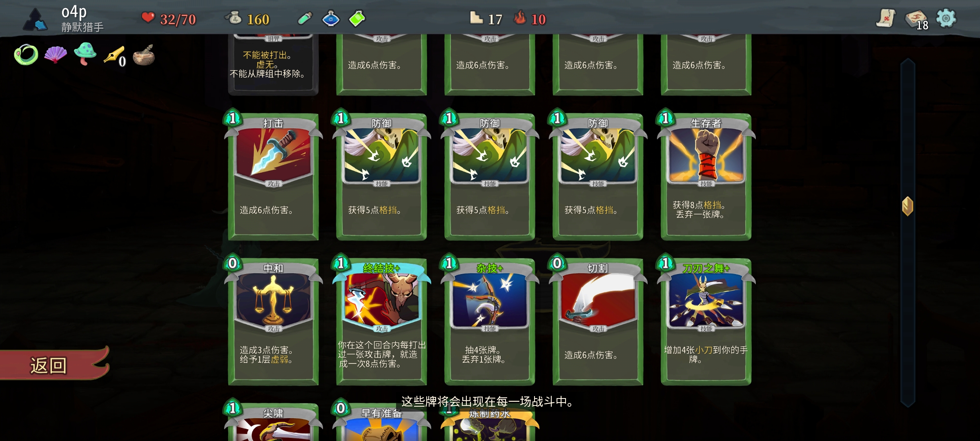Click the purple fan relic
The height and width of the screenshot is (441, 980).
[56, 55]
